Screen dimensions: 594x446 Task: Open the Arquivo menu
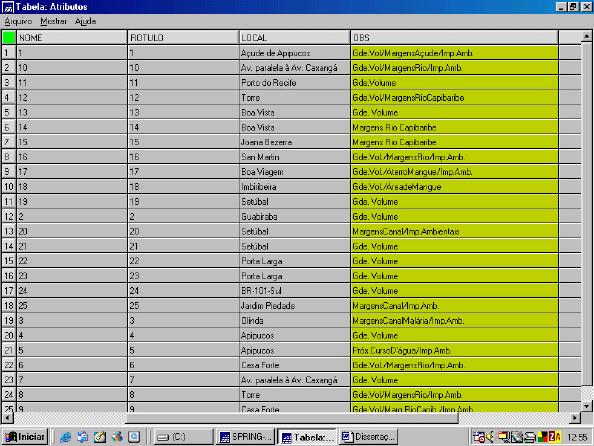pyautogui.click(x=18, y=21)
